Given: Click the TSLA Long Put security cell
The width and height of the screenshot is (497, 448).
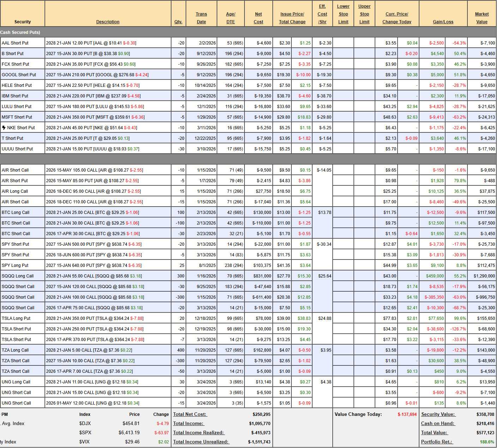Looking at the screenshot, I should pos(16,318).
